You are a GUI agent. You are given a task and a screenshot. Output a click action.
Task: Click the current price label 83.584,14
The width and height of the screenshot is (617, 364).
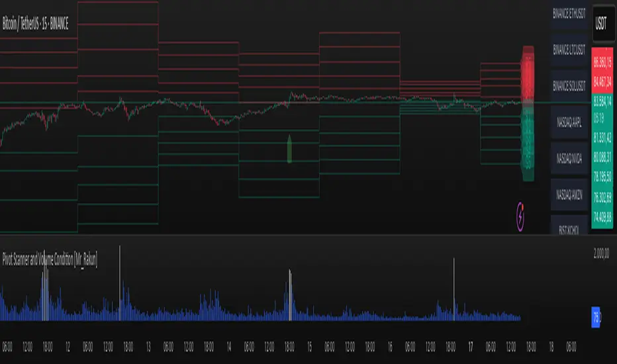point(602,101)
